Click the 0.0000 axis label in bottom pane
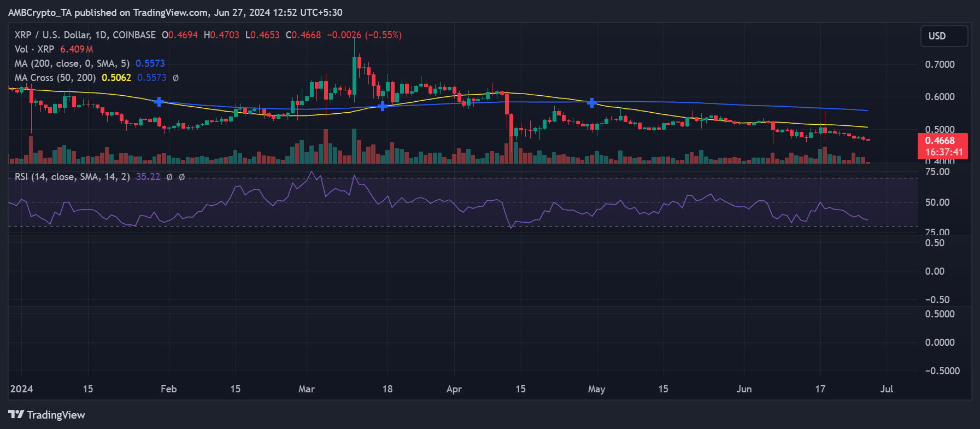Screen dimensions: 980x429 [x=940, y=343]
